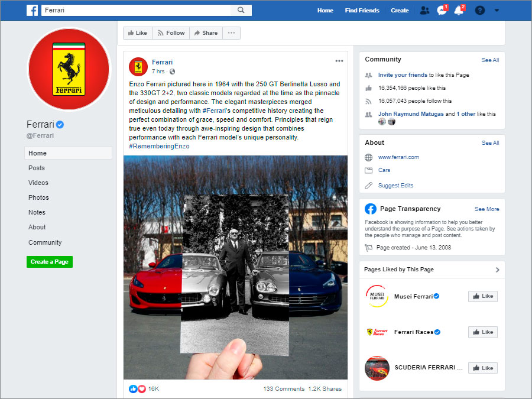Click the Like reaction icon under post
This screenshot has height=399, width=532.
(132, 389)
